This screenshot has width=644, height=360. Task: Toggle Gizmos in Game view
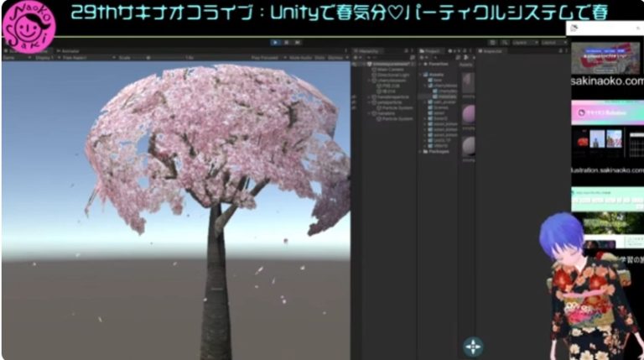coord(335,58)
